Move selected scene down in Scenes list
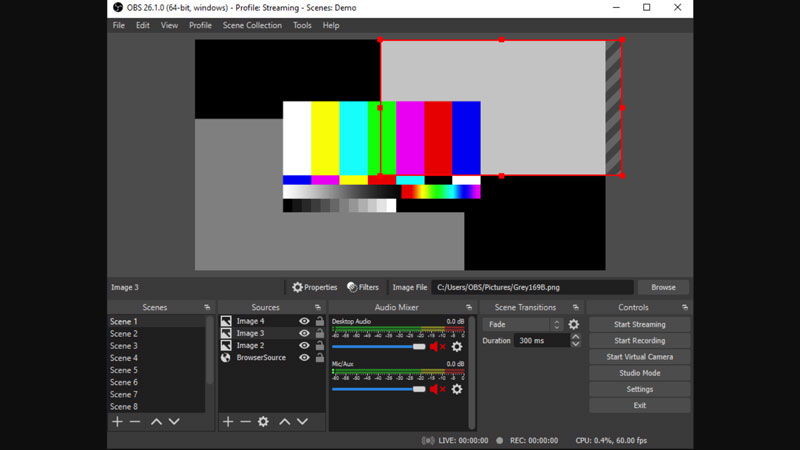800x450 pixels. [174, 422]
